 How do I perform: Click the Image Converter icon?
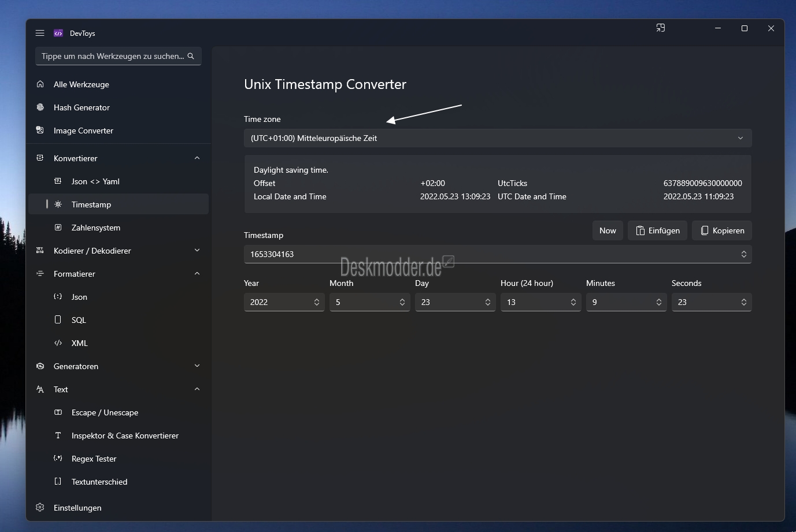tap(40, 131)
